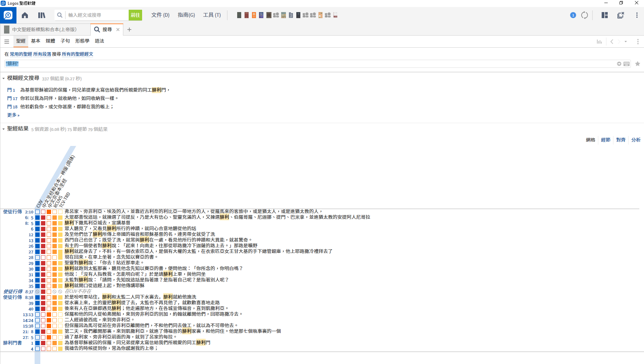Screen dimensions: 644x364
Task: Change the 所有段落 field selection
Action: click(x=42, y=54)
